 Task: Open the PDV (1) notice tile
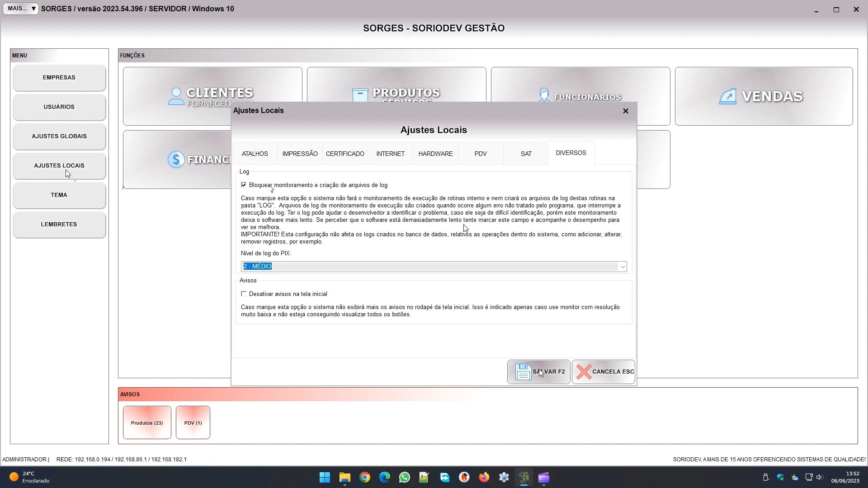pyautogui.click(x=193, y=423)
